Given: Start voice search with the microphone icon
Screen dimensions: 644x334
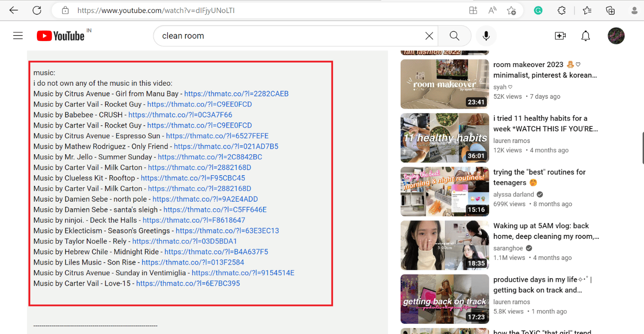Looking at the screenshot, I should pos(486,36).
